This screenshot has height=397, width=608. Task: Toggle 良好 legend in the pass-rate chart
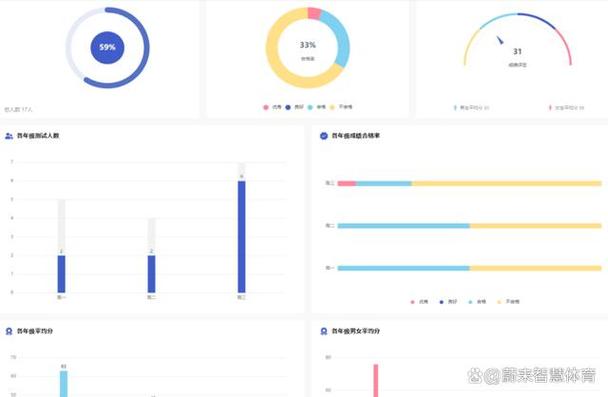pos(448,302)
